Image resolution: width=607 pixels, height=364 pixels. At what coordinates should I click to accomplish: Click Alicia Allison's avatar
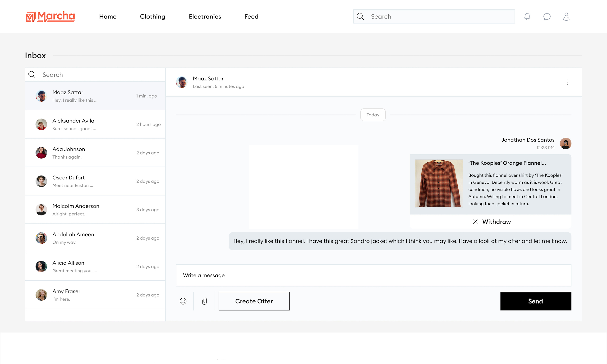click(41, 267)
